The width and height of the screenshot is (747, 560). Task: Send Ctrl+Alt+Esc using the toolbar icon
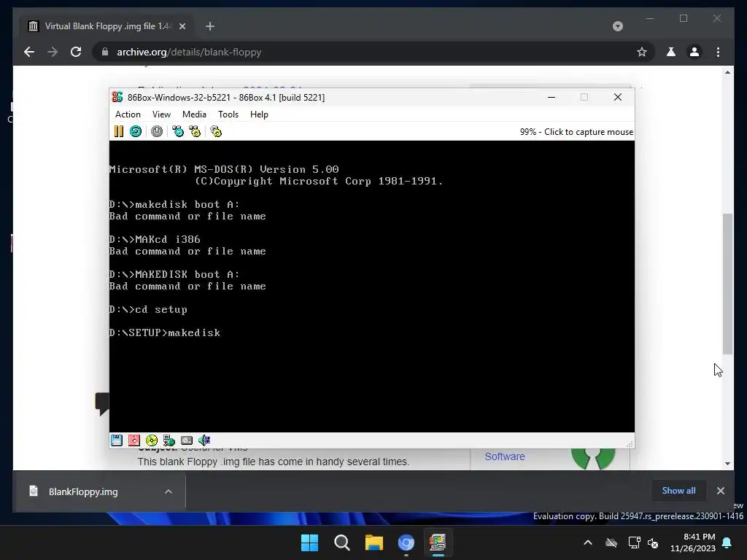(195, 131)
